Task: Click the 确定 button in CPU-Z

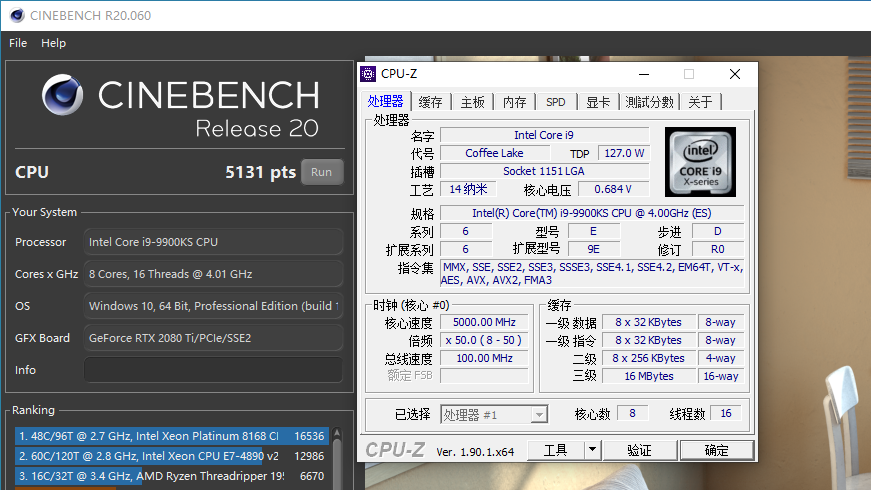Action: click(x=717, y=450)
